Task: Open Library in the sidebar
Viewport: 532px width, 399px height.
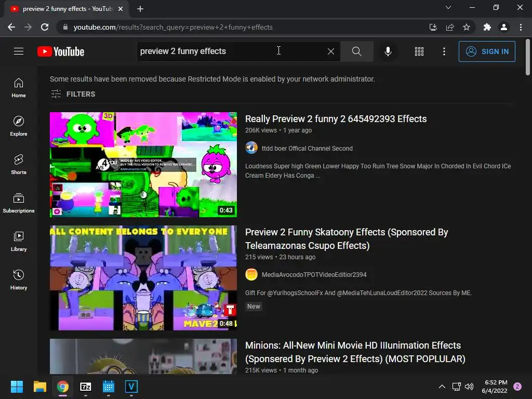Action: pyautogui.click(x=19, y=241)
